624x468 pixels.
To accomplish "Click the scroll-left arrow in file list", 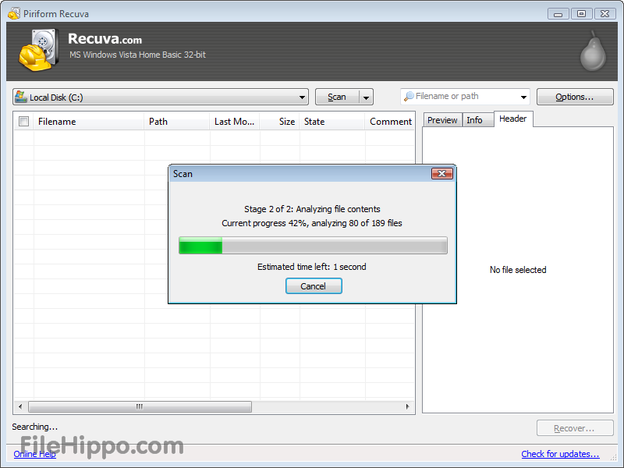I will 20,407.
